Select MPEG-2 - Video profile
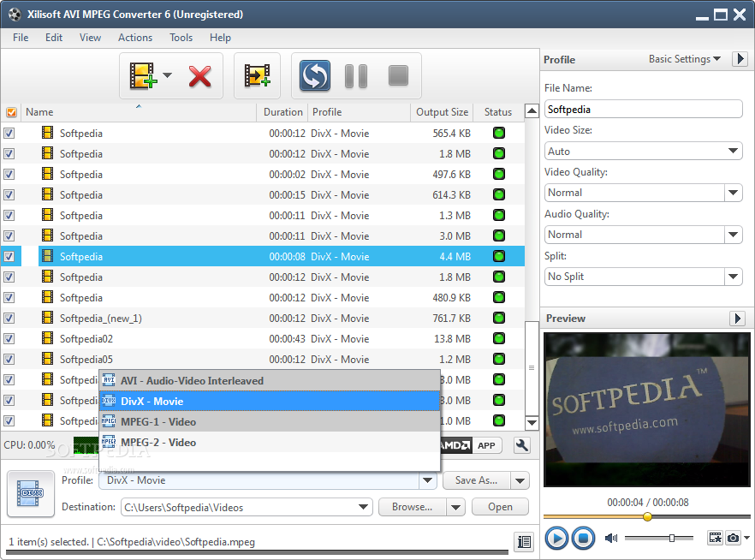Image resolution: width=755 pixels, height=560 pixels. 270,443
